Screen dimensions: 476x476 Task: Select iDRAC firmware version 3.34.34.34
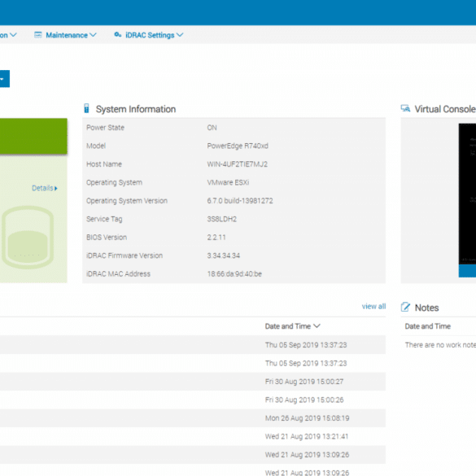pos(224,255)
